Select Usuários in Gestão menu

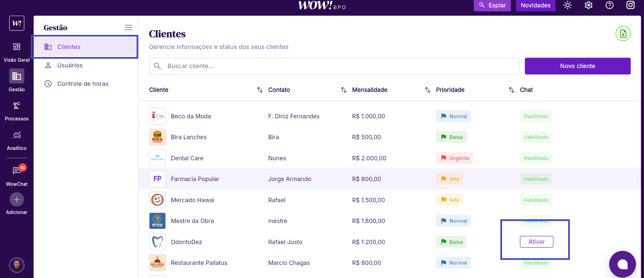pyautogui.click(x=70, y=65)
